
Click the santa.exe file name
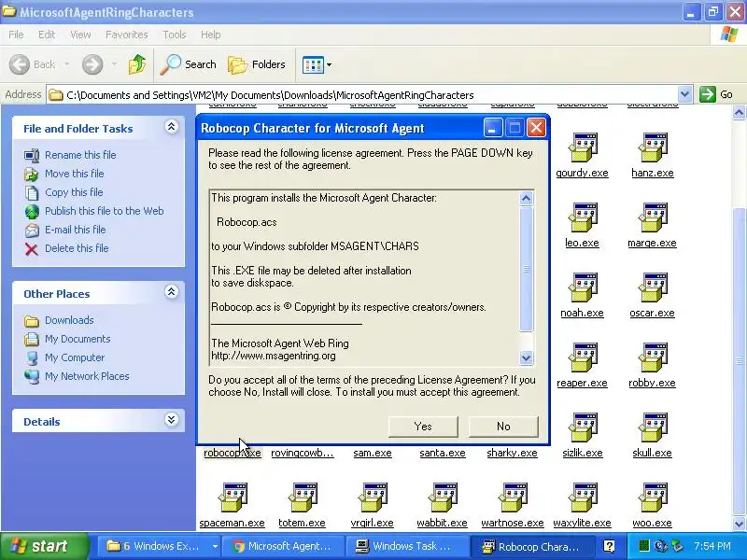pos(443,453)
